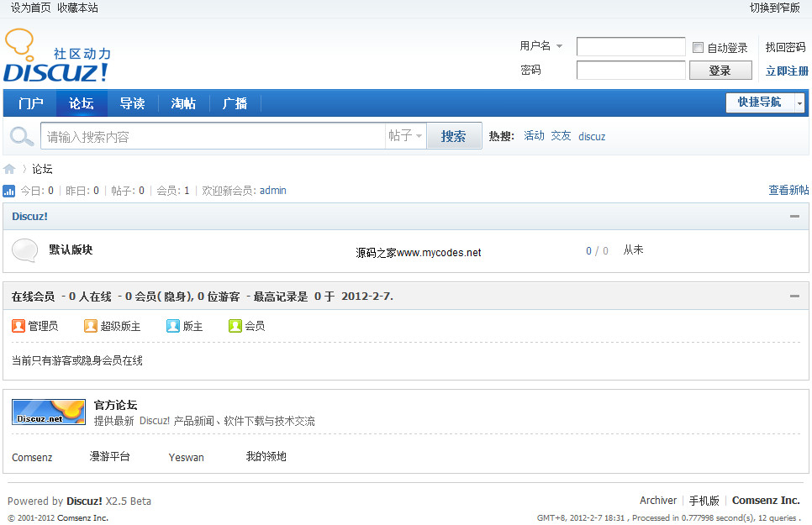
Task: Open the Discuz.net official forum banner
Action: click(49, 412)
